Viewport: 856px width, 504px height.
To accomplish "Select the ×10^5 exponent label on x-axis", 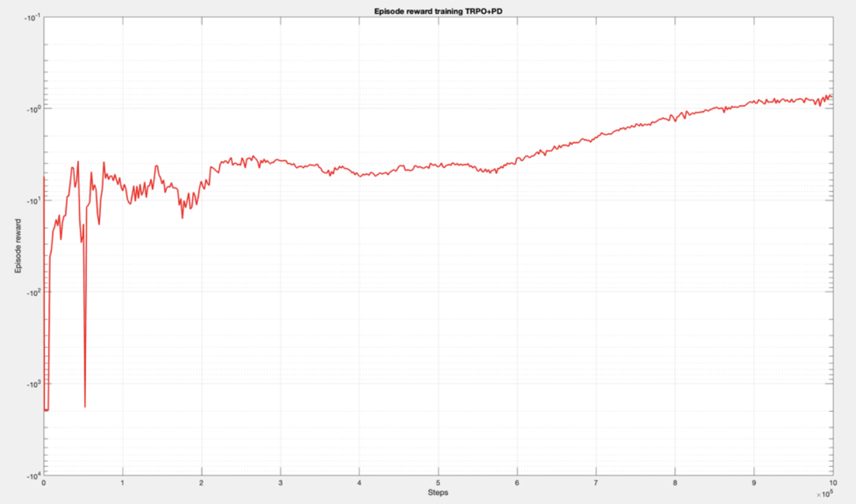I will click(x=824, y=494).
